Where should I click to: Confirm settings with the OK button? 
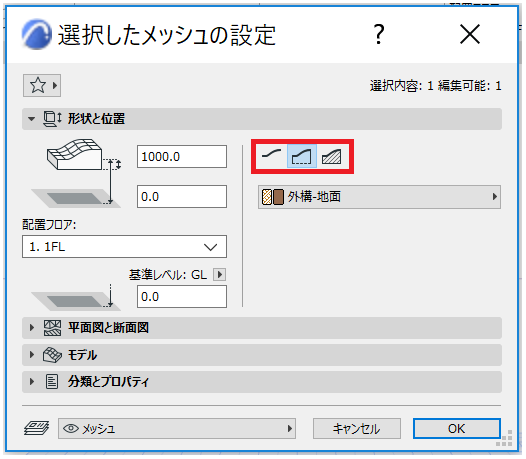click(457, 428)
